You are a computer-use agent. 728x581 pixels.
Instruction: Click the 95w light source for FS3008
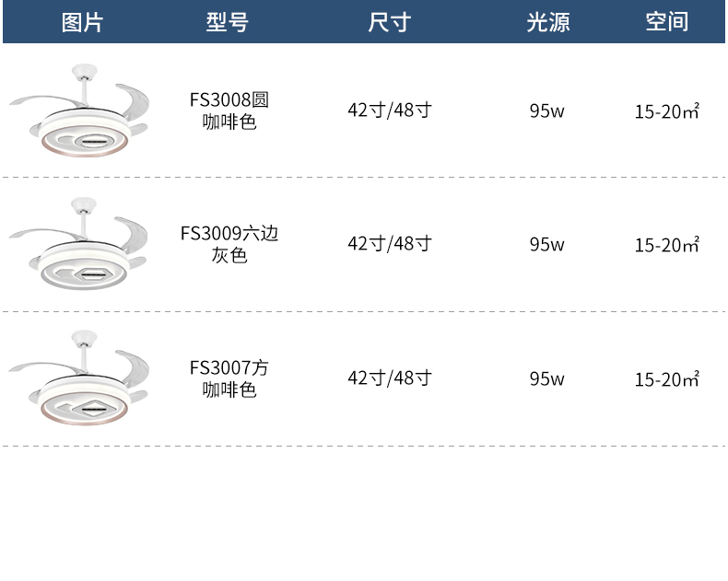click(547, 110)
